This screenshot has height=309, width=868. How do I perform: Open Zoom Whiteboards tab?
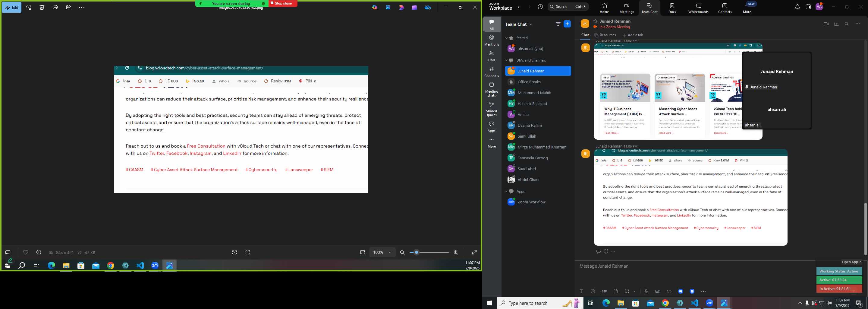click(x=698, y=8)
